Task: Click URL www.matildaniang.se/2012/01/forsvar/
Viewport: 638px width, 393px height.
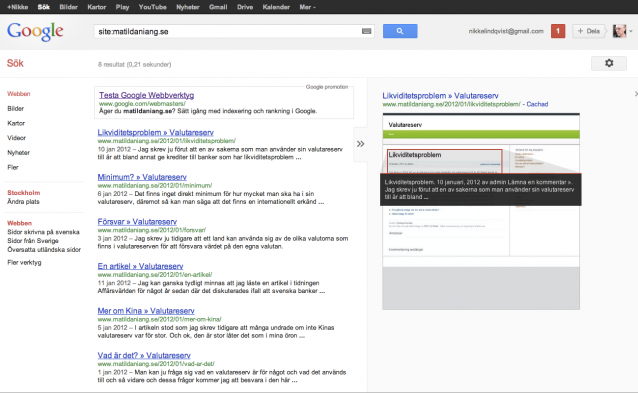Action: (x=152, y=230)
